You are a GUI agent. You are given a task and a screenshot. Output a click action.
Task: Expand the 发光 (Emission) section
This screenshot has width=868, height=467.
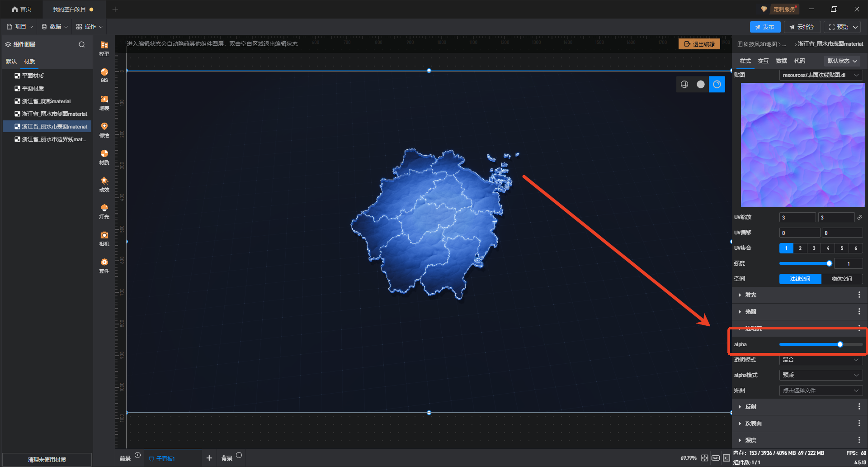[x=750, y=295]
